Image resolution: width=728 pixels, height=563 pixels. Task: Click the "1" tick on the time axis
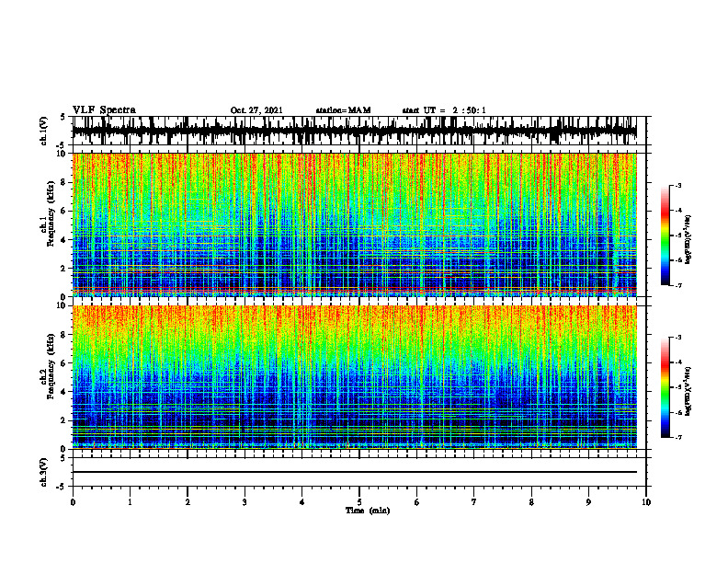(x=130, y=502)
